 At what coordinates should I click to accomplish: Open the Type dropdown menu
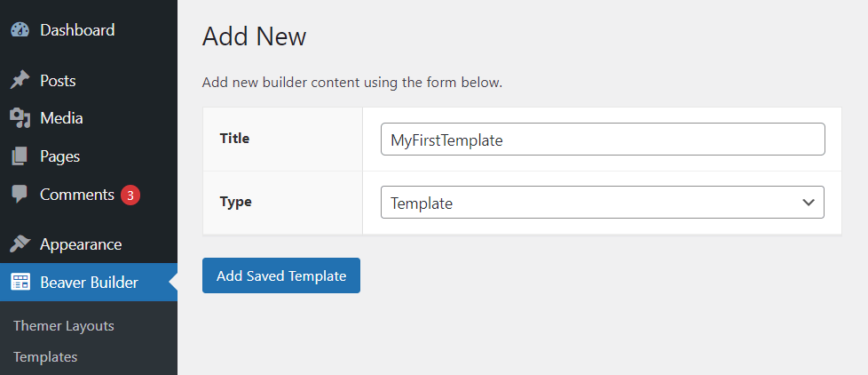pyautogui.click(x=602, y=203)
